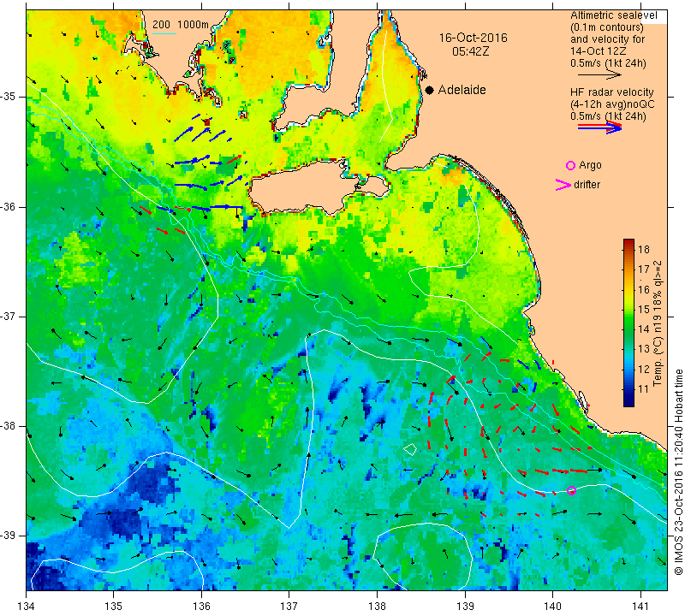Click the 11 value on temperature scale

[644, 389]
